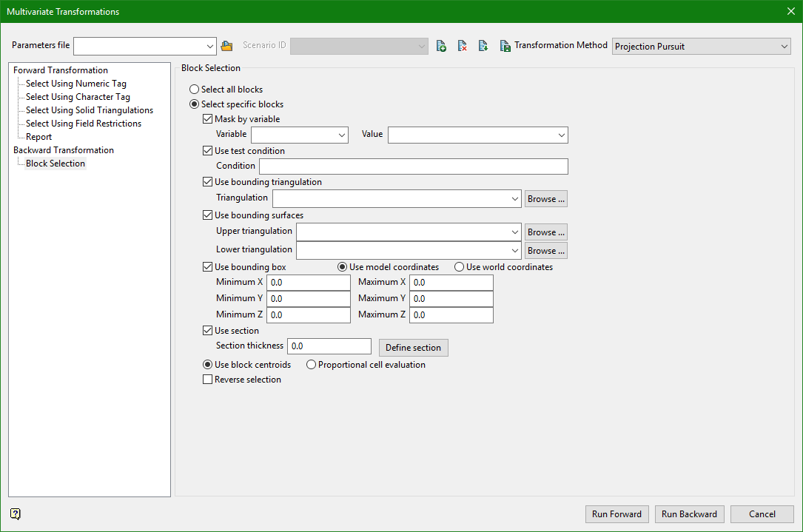Click the Run Forward button
Screen dimensions: 803x532
click(617, 514)
